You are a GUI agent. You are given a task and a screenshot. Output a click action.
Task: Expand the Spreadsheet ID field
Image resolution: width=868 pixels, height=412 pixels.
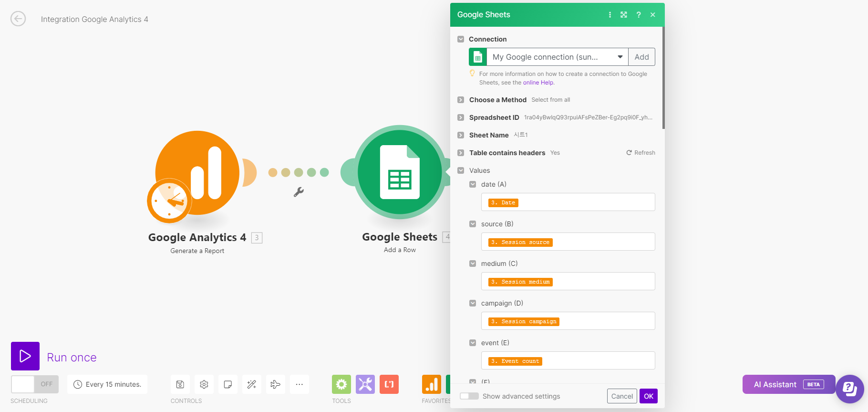pos(461,117)
